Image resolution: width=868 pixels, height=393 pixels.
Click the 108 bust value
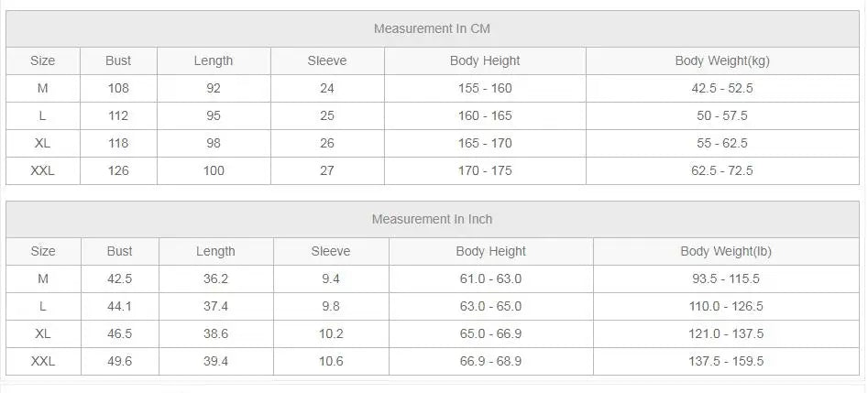[x=118, y=89]
